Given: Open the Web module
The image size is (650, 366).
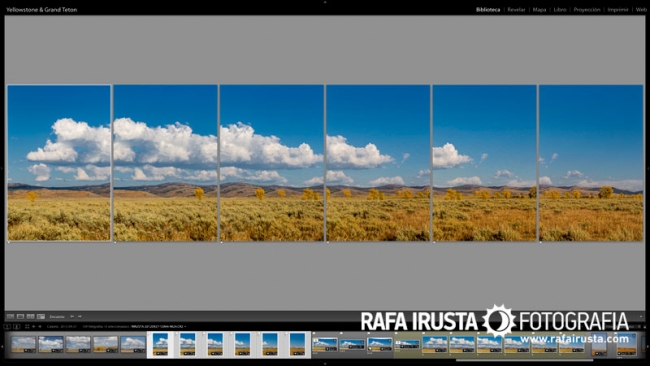Looking at the screenshot, I should [x=641, y=10].
